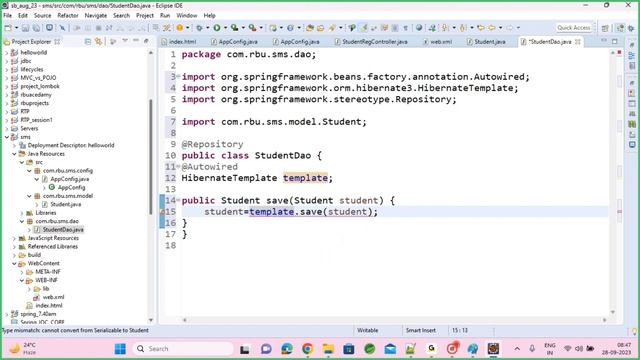Collapse imports fold marker on line 3

(x=178, y=76)
